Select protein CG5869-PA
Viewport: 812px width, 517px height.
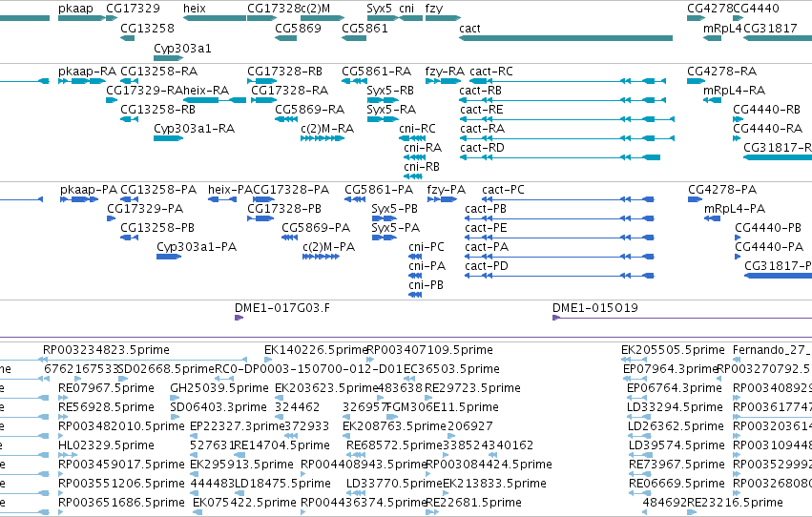[x=316, y=228]
